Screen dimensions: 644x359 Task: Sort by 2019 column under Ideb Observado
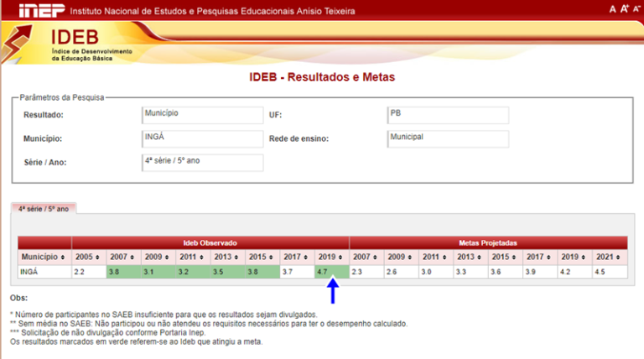(330, 256)
